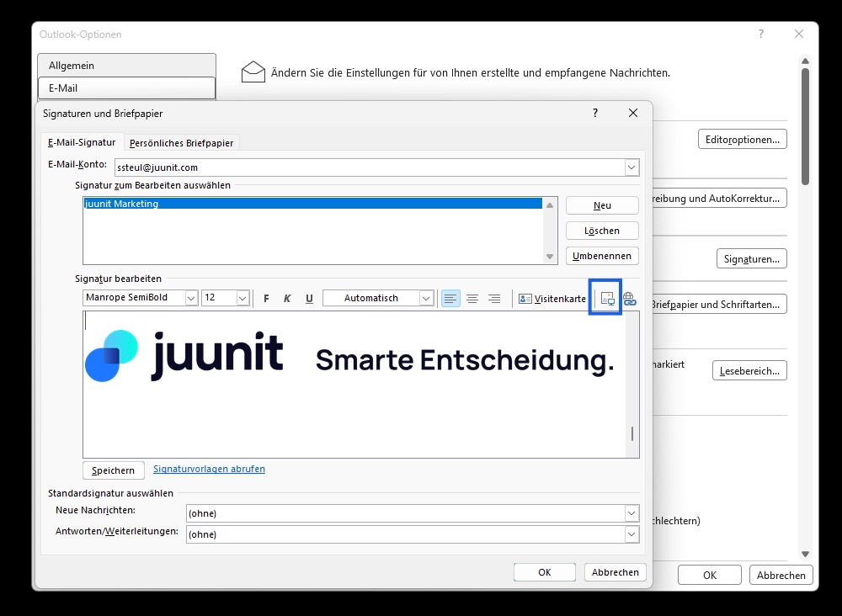842x616 pixels.
Task: Close the Signaturen und Briefpapier dialog
Action: [x=633, y=113]
